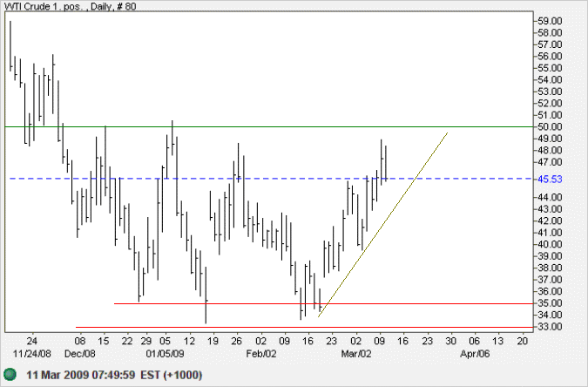Click the 47.00 price axis label
This screenshot has height=387, width=588.
[551, 162]
